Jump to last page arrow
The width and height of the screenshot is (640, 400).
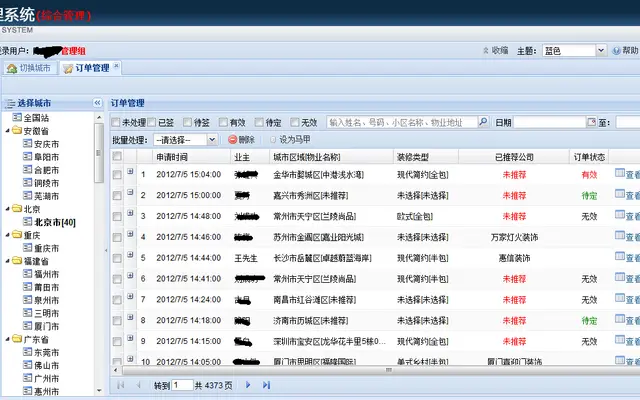267,385
